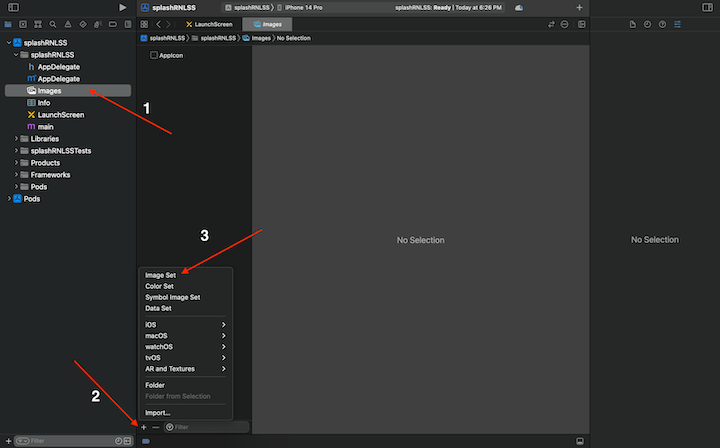Open the Issue navigator warning icon

(66, 24)
